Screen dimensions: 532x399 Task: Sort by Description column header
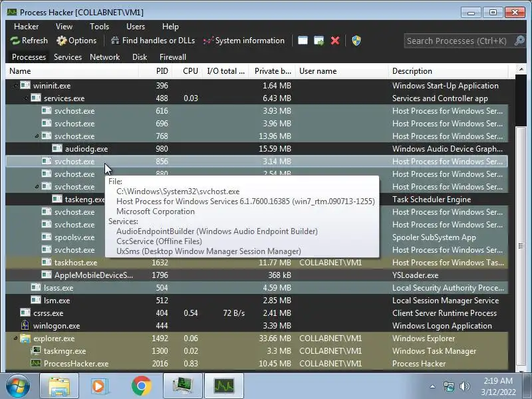tap(448, 71)
